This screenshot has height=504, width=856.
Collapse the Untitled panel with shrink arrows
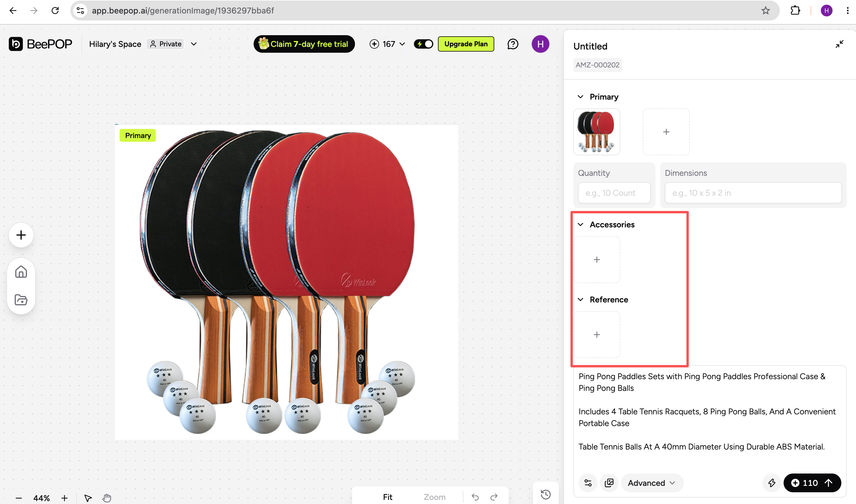pos(839,44)
